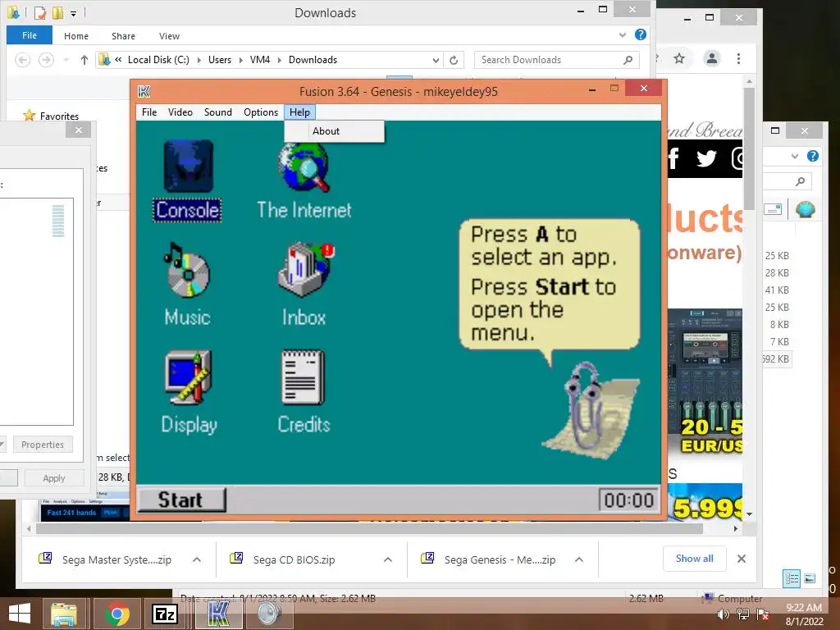Viewport: 840px width, 630px height.
Task: Switch to Fusion emulator taskbar icon
Action: (x=218, y=614)
